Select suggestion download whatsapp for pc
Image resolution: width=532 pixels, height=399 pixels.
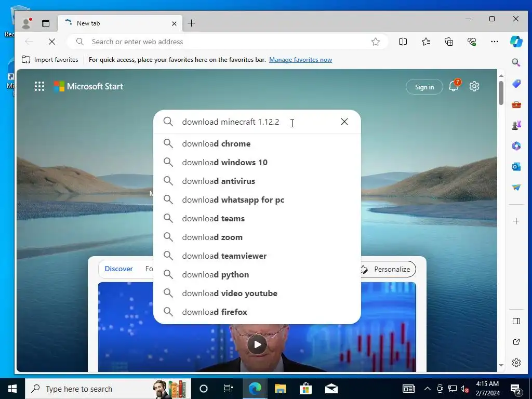[x=257, y=199]
